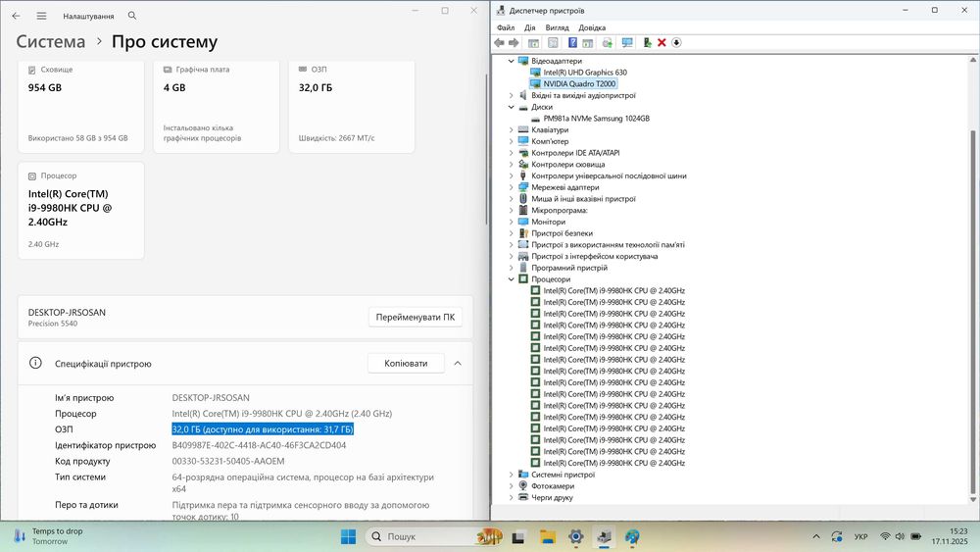Click forward arrow in Device Manager toolbar
The image size is (980, 552).
(x=514, y=42)
